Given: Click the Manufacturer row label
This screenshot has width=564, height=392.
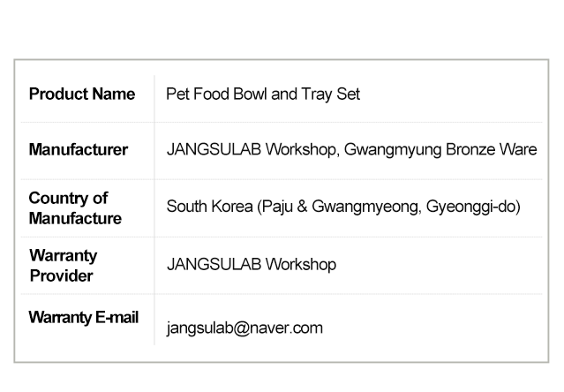Looking at the screenshot, I should coord(78,150).
